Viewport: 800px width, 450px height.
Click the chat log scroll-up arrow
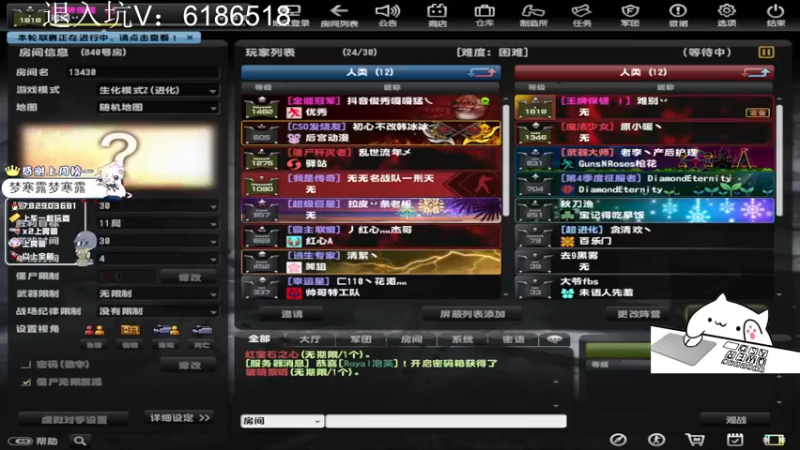pyautogui.click(x=556, y=382)
